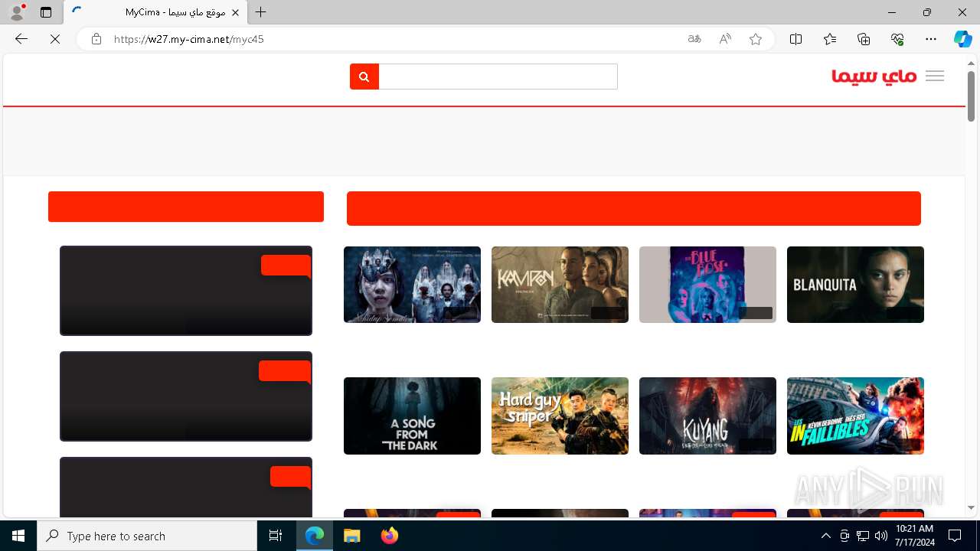Click the taskbar search box

click(x=147, y=536)
